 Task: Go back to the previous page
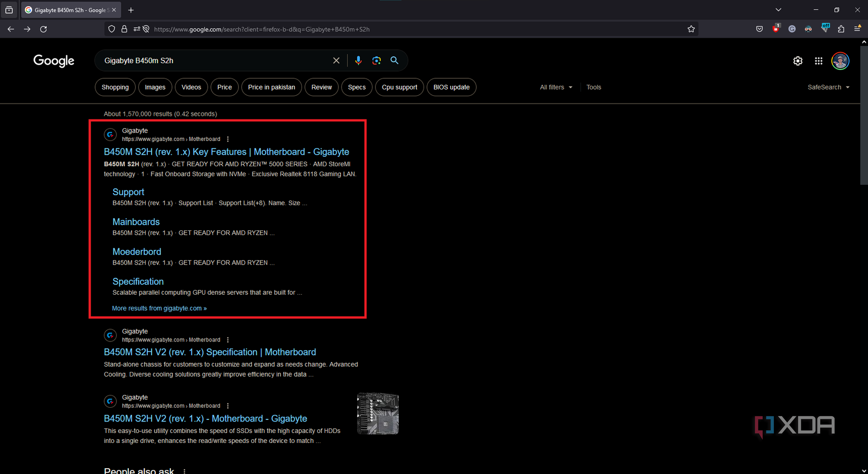click(x=11, y=29)
